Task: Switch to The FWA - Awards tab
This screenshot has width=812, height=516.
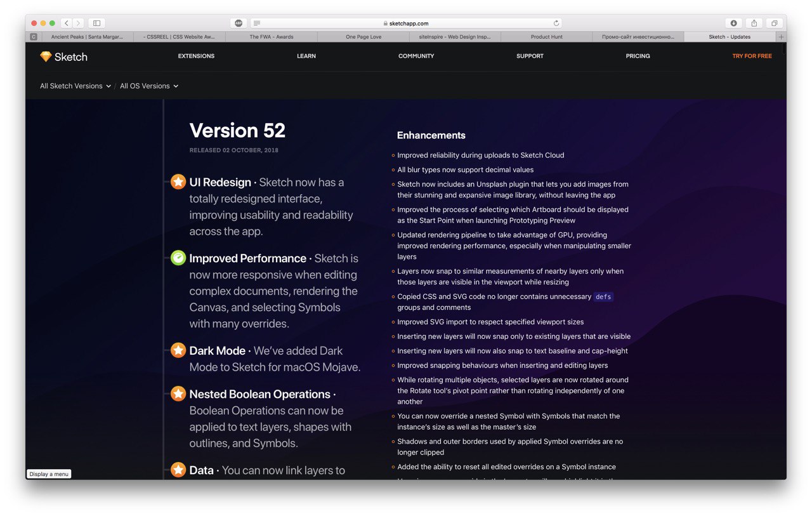Action: [x=272, y=37]
